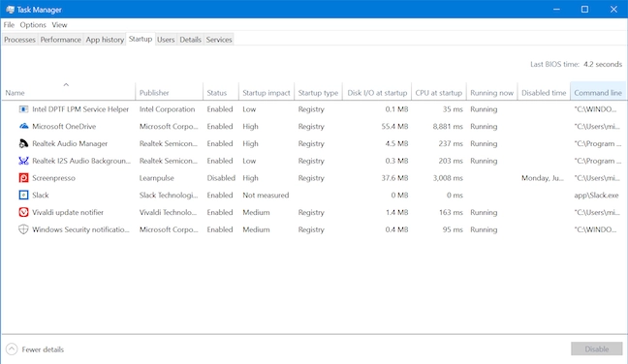Open the View menu
Screen dimensions: 628x364
(59, 25)
